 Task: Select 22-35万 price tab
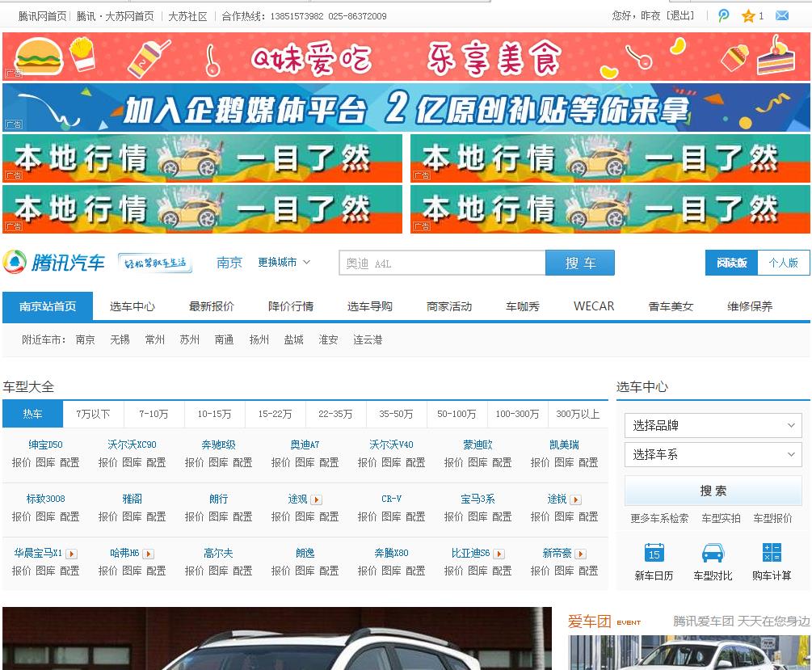[335, 414]
